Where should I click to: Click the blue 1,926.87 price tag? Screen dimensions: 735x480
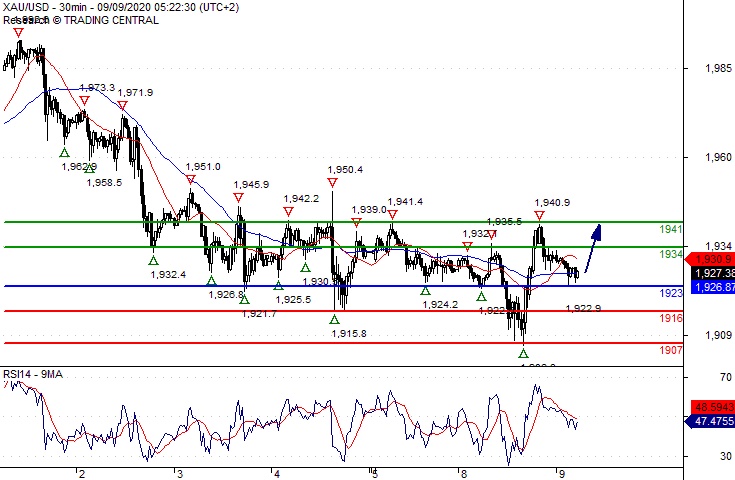click(713, 286)
